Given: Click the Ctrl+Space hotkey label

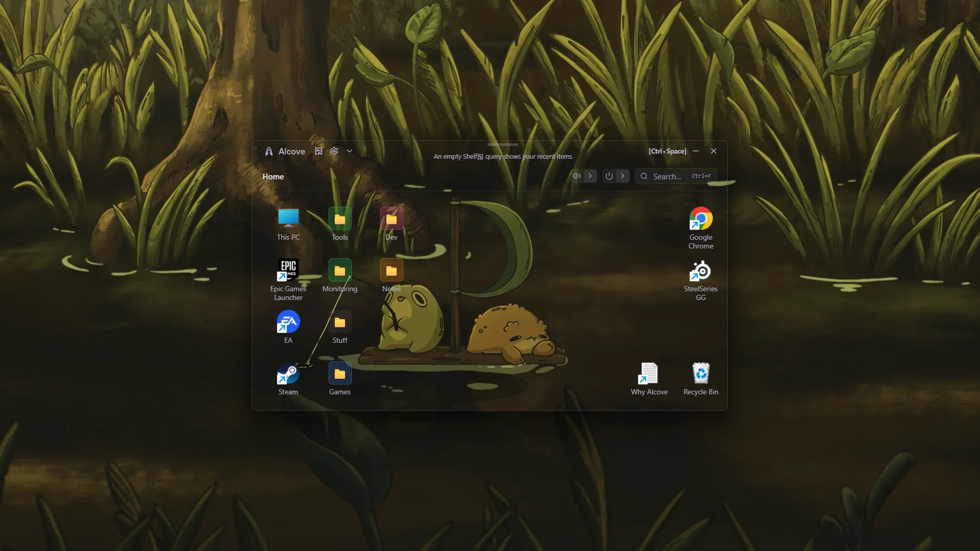Looking at the screenshot, I should pos(667,151).
